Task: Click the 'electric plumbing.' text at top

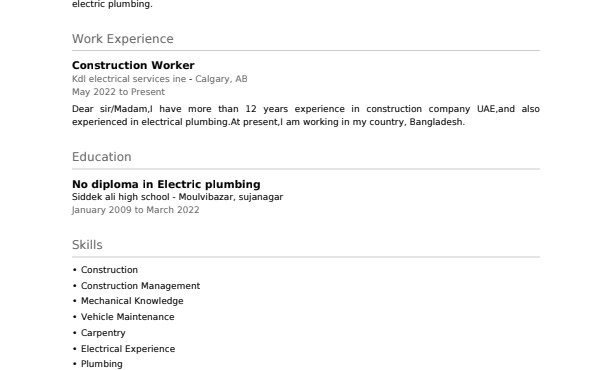Action: point(112,4)
